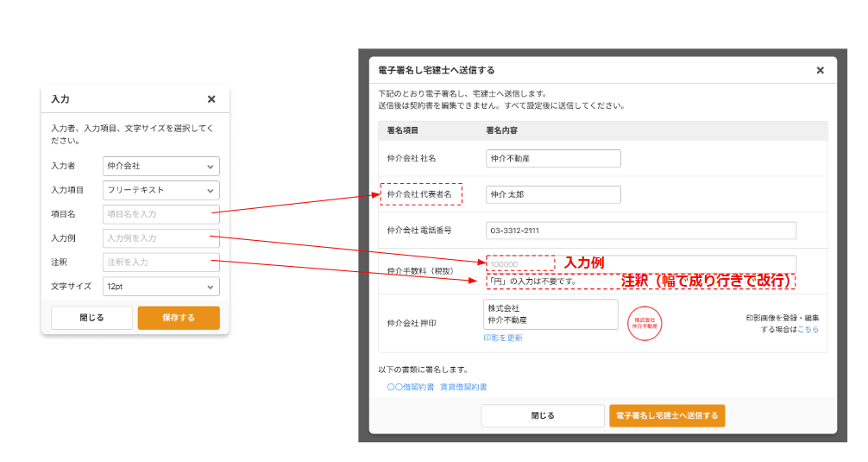Click the 仲介会社 電話番号 label
This screenshot has width=868, height=462.
click(x=419, y=231)
